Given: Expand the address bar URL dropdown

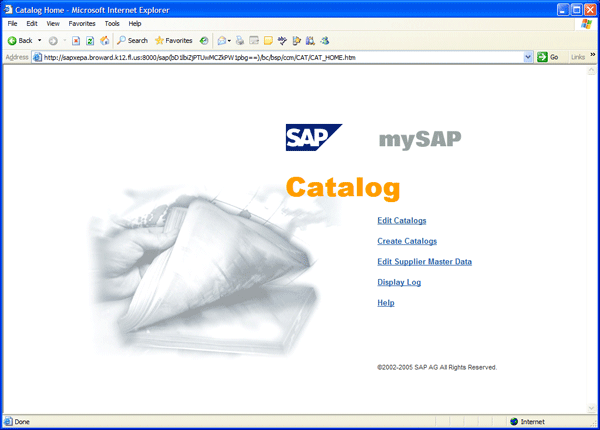Looking at the screenshot, I should [x=528, y=57].
